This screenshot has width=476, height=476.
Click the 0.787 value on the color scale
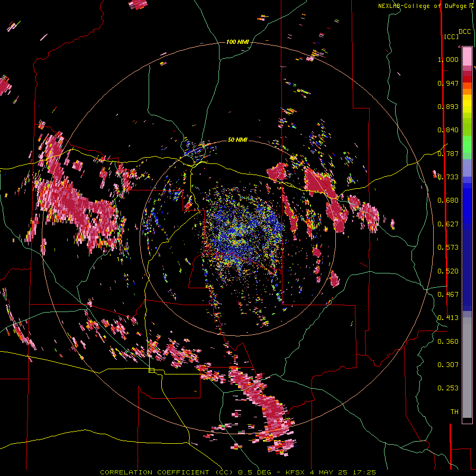click(x=448, y=153)
